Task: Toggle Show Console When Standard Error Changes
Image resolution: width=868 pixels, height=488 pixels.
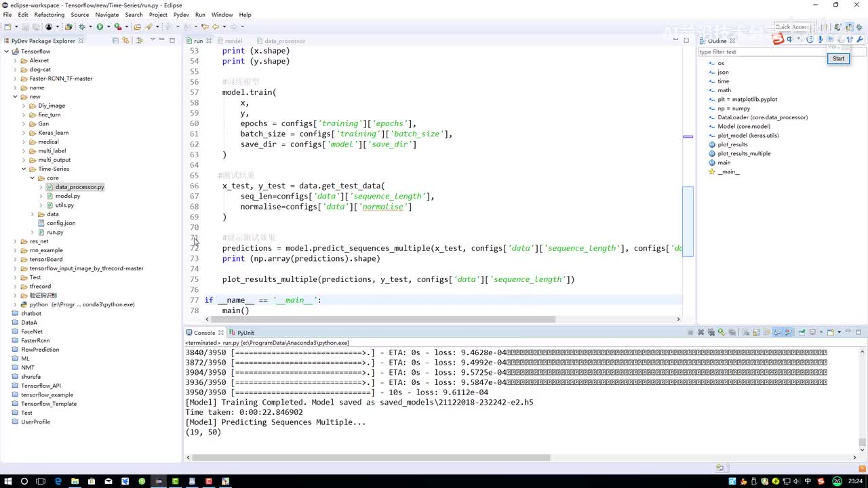Action: pos(788,333)
